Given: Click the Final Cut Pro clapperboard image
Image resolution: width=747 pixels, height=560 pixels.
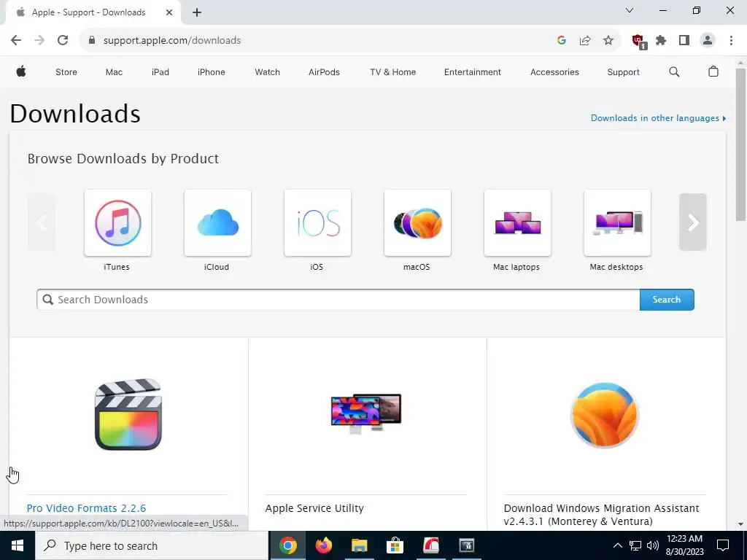Looking at the screenshot, I should tap(128, 415).
